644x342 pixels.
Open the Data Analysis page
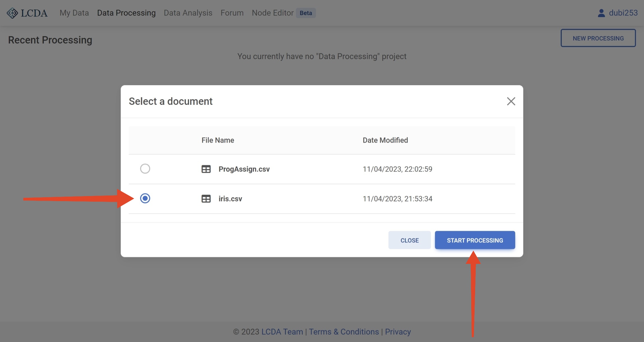tap(188, 13)
